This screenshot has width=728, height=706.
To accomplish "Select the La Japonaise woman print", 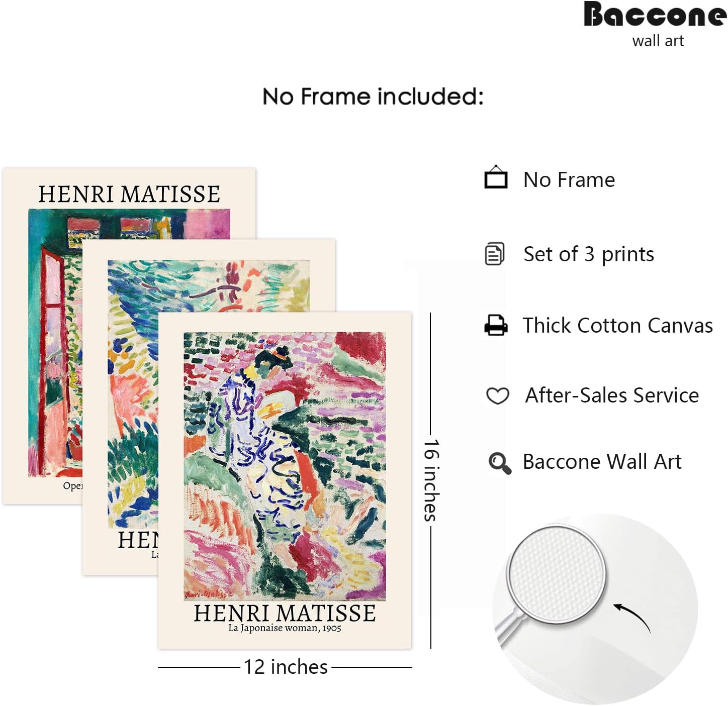I will coord(285,480).
